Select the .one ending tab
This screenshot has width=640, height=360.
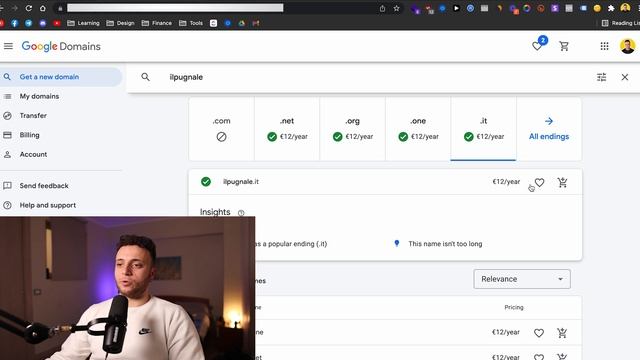[x=418, y=129]
